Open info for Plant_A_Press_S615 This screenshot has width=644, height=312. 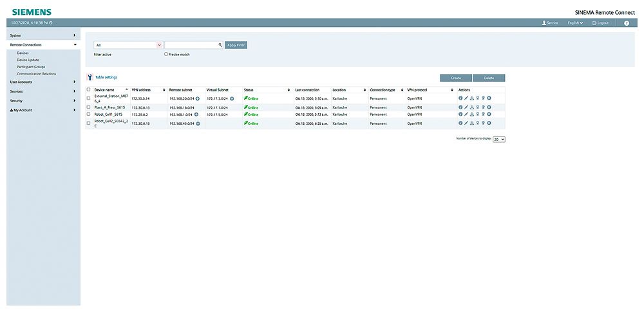click(460, 107)
